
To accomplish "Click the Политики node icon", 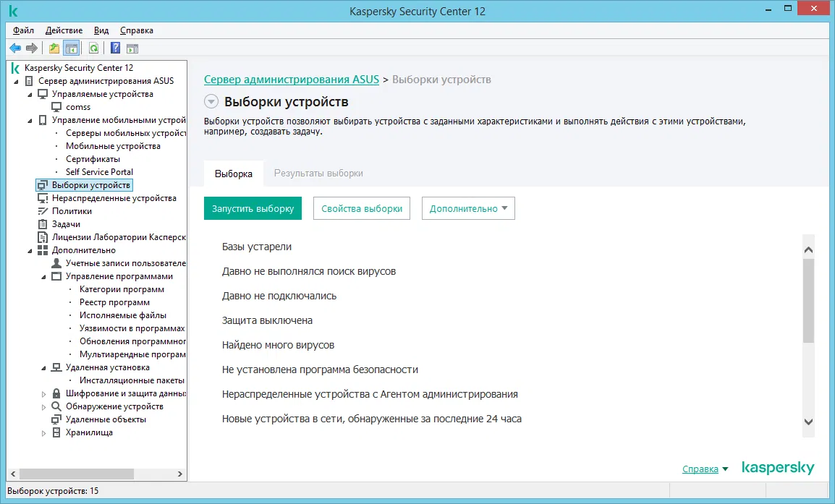I will (43, 211).
